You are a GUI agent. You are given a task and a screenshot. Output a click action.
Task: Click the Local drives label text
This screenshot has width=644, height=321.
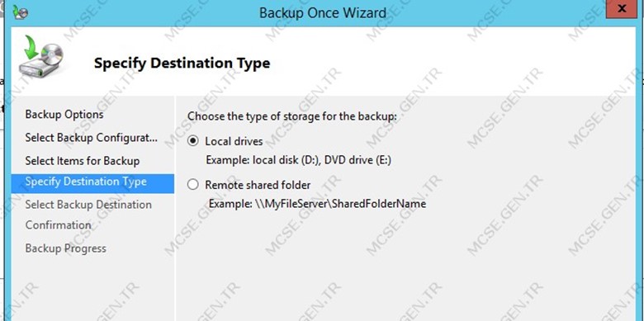point(234,142)
